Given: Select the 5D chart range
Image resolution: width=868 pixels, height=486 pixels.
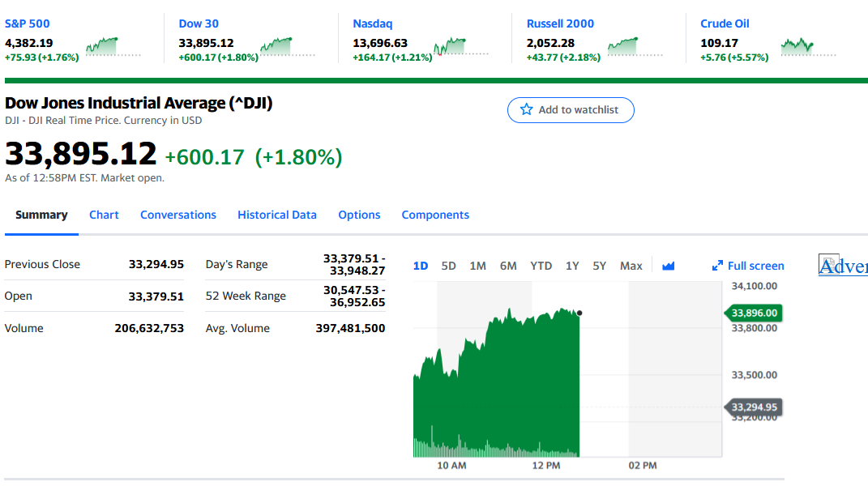Looking at the screenshot, I should pos(448,266).
